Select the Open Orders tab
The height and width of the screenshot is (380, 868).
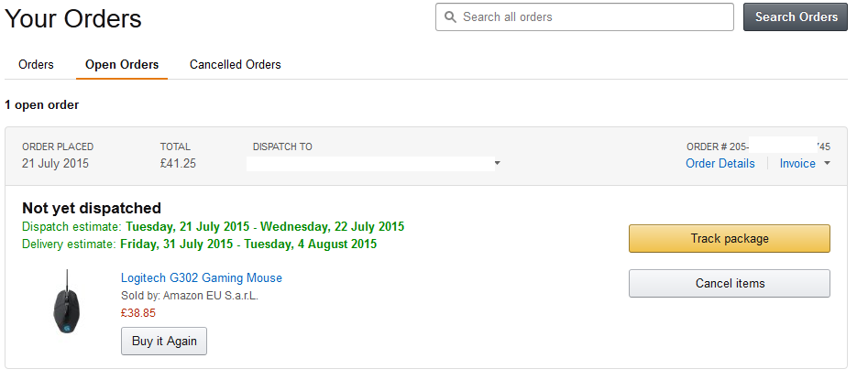point(122,65)
